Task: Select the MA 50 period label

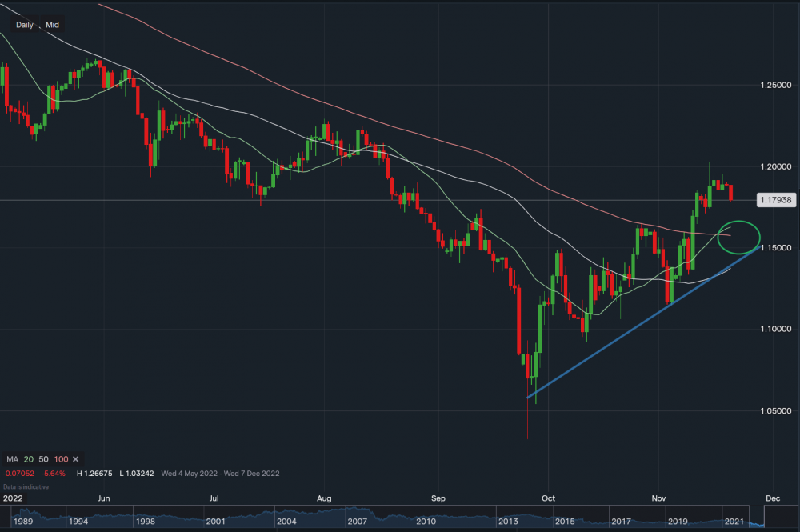Action: [x=44, y=459]
